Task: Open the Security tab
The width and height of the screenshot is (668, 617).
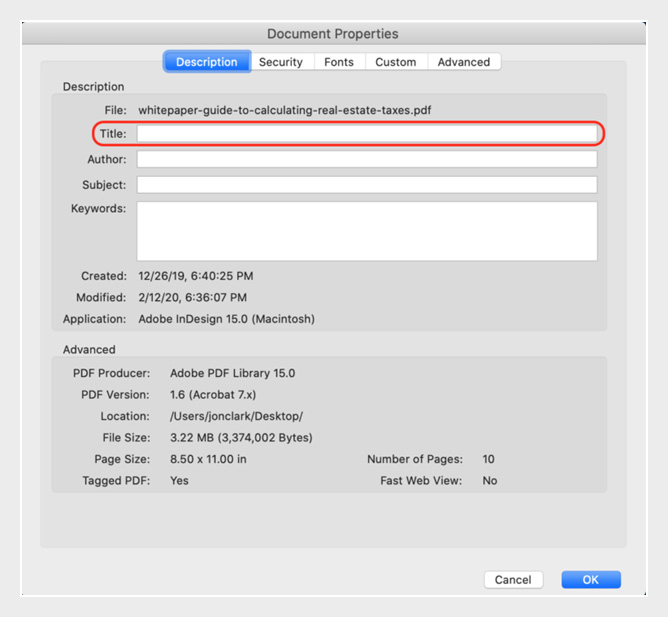Action: (280, 62)
